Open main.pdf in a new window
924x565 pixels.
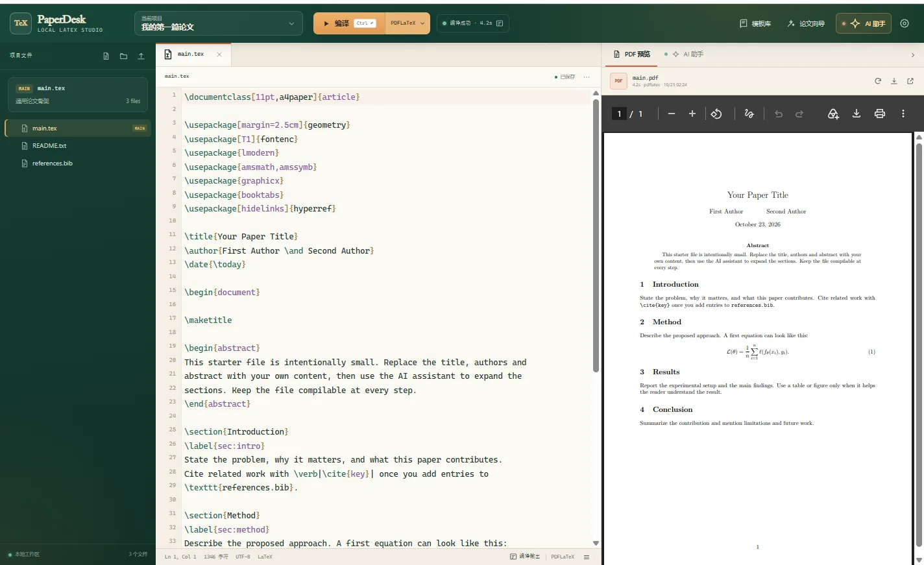910,81
